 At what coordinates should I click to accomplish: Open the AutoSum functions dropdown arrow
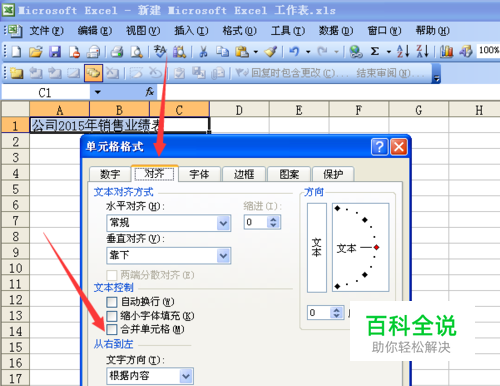pyautogui.click(x=389, y=52)
